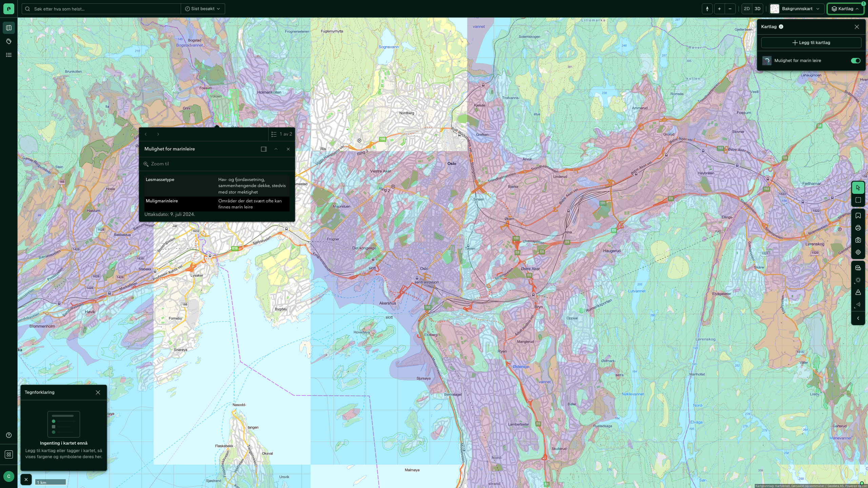Open the line-of-sight view tool

click(858, 304)
